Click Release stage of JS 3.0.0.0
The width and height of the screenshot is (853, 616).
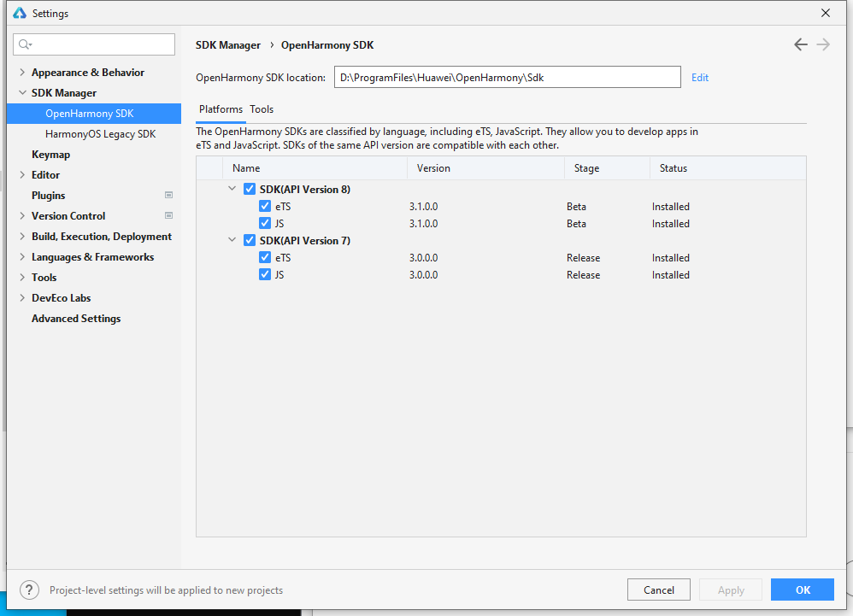(x=584, y=274)
